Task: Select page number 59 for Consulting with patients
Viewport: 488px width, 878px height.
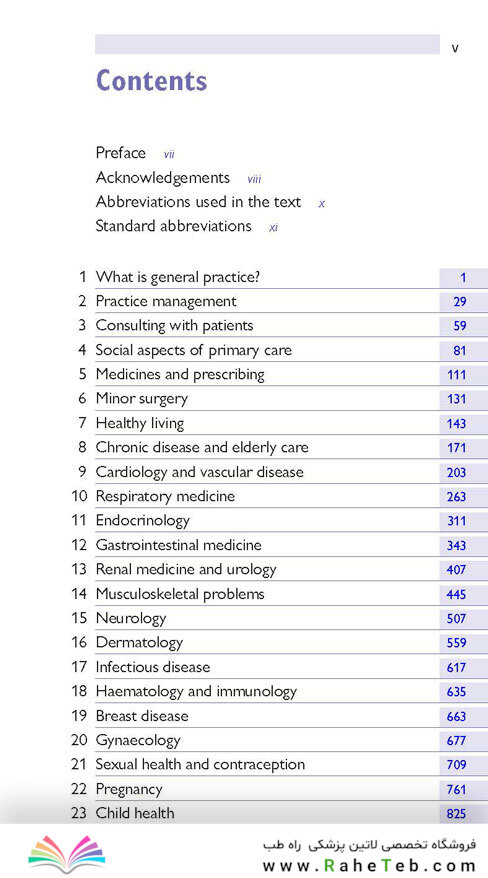Action: coord(460,326)
